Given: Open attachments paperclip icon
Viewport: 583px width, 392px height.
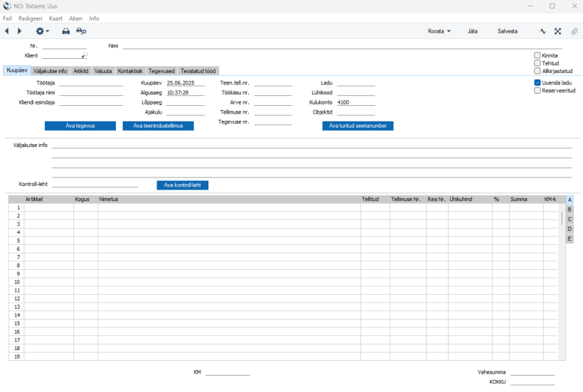Looking at the screenshot, I should click(x=574, y=31).
